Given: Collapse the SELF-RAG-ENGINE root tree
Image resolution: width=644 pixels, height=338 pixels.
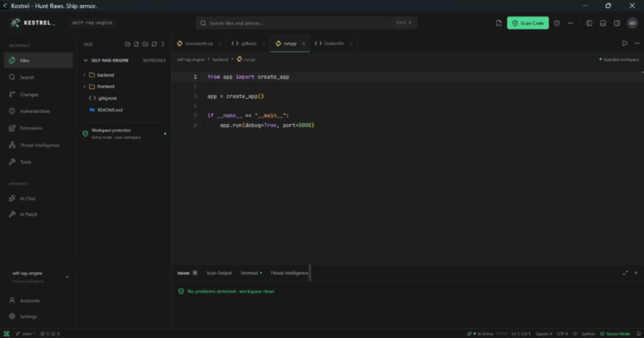Looking at the screenshot, I should coord(85,61).
